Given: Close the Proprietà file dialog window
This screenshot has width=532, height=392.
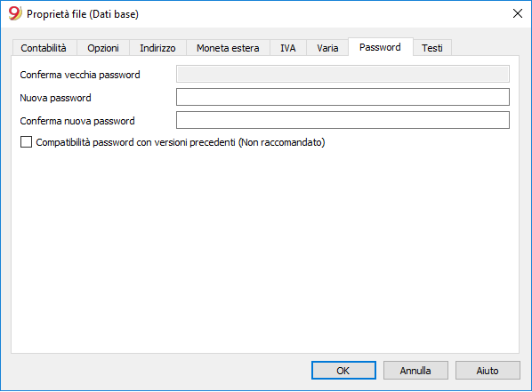Looking at the screenshot, I should tap(518, 13).
